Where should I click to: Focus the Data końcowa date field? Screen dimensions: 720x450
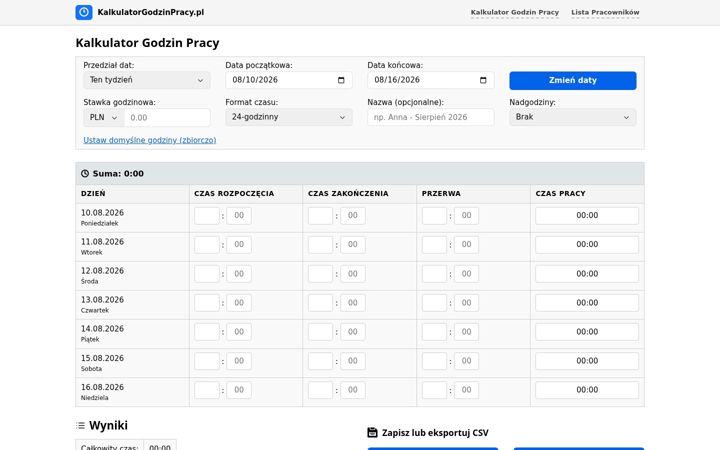pos(431,80)
